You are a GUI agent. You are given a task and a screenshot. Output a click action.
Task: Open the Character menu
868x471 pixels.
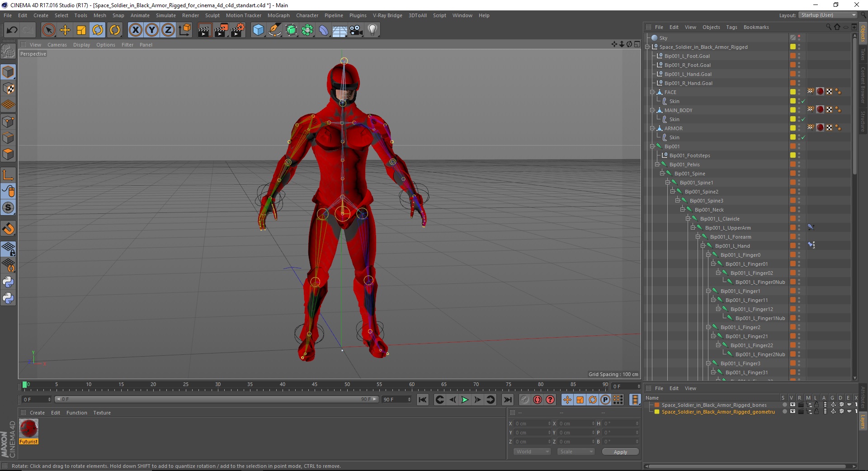307,15
